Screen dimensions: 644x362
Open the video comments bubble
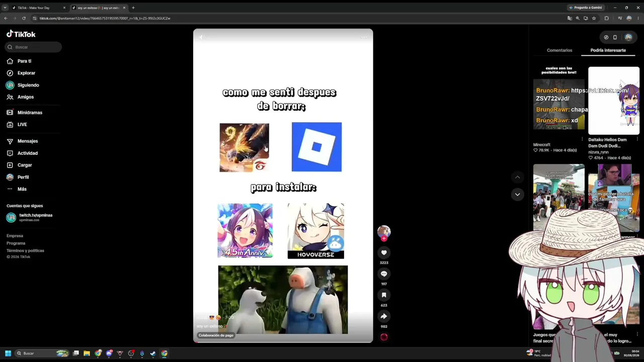point(384,274)
